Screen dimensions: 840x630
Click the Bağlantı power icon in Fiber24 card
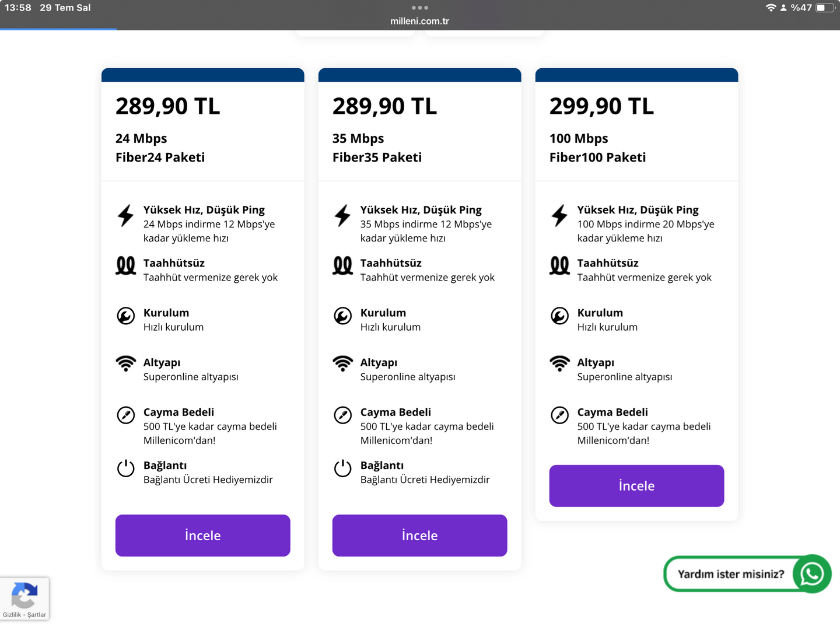(x=125, y=468)
